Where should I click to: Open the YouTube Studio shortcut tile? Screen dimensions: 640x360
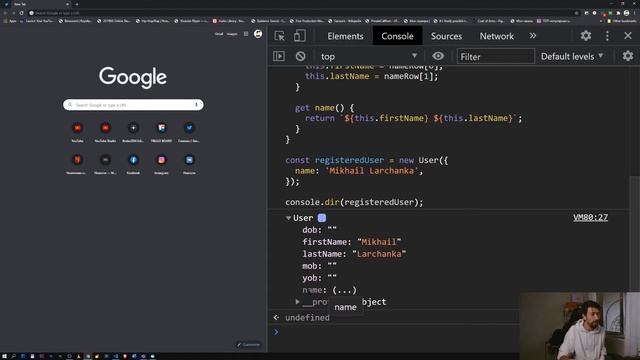pos(105,132)
